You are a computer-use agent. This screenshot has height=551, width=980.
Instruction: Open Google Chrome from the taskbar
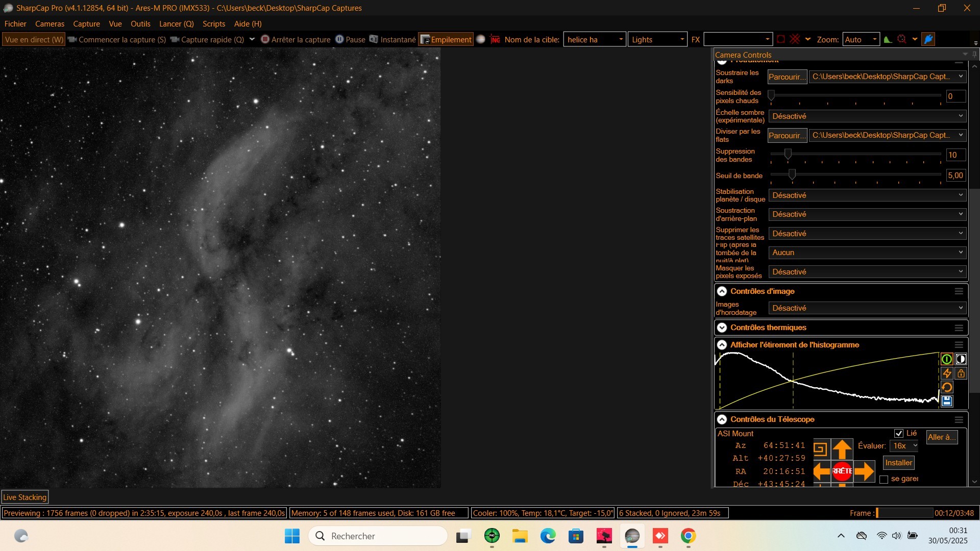(x=688, y=536)
